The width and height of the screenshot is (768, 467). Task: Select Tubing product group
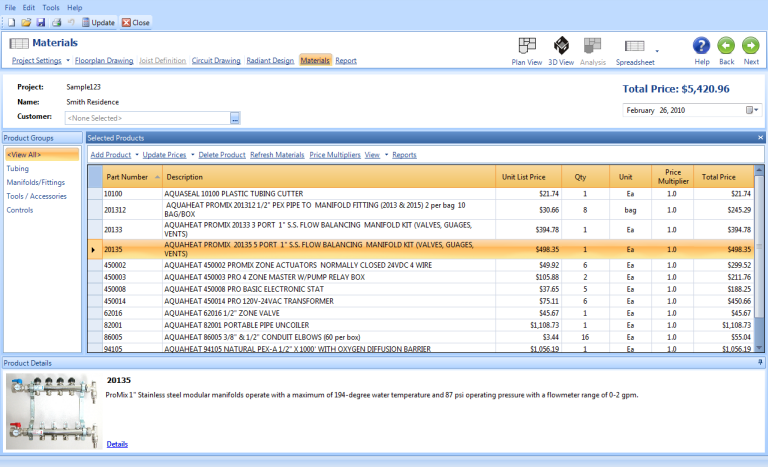pyautogui.click(x=18, y=169)
